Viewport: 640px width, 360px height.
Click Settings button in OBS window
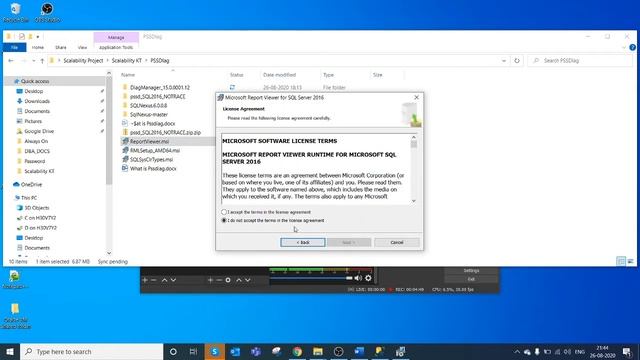coord(471,271)
